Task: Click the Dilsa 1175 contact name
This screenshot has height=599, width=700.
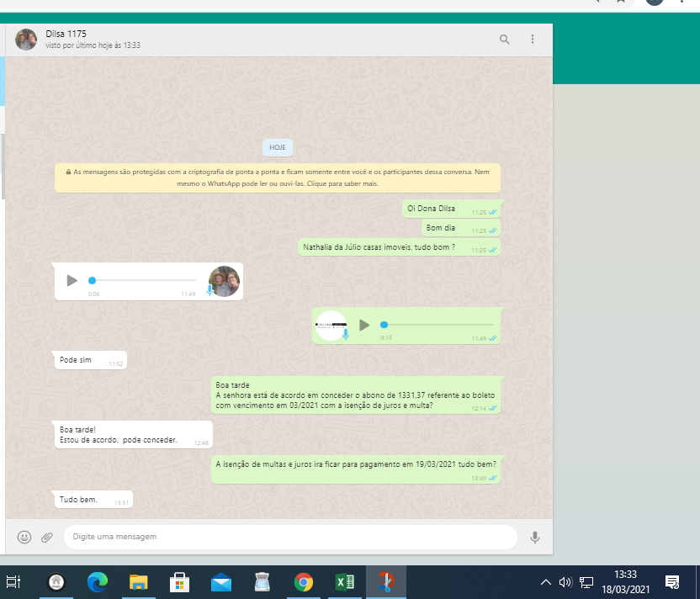Action: (66, 34)
